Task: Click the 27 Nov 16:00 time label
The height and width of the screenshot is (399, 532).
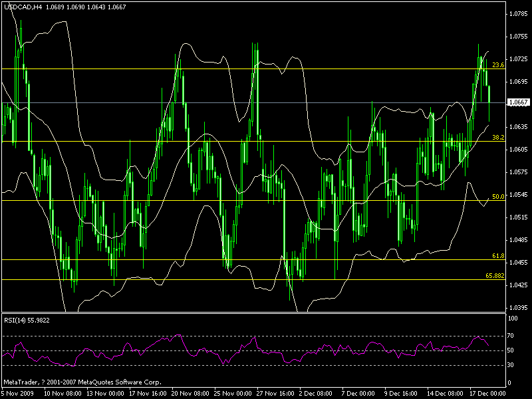Action: click(x=275, y=393)
